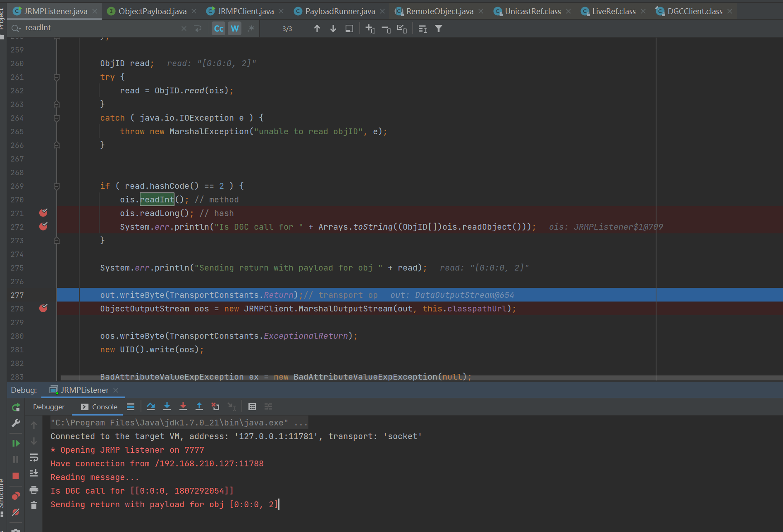Viewport: 783px width, 532px height.
Task: Close the UnicastRef.class tab
Action: (x=568, y=11)
